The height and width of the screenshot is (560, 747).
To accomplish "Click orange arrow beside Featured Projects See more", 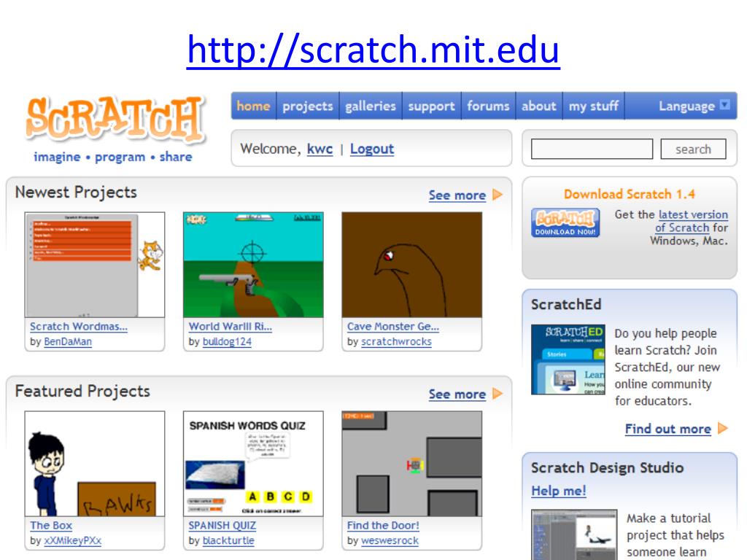I will [x=498, y=394].
